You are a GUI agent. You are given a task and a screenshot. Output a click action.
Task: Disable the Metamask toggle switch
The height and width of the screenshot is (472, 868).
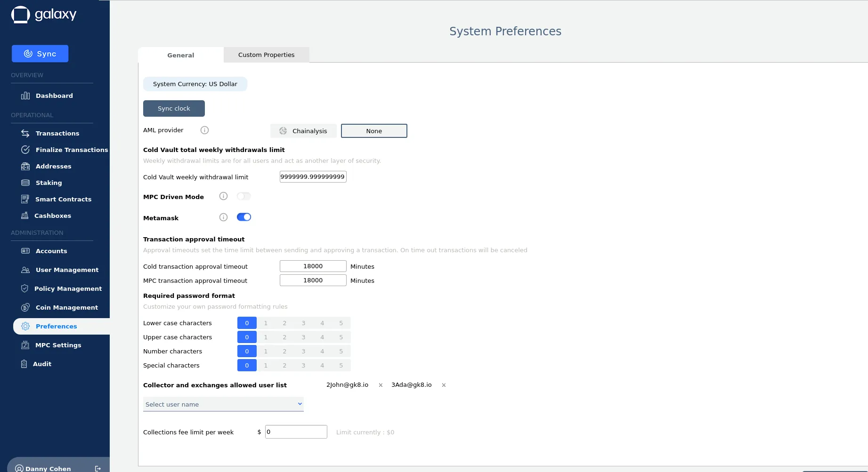243,217
